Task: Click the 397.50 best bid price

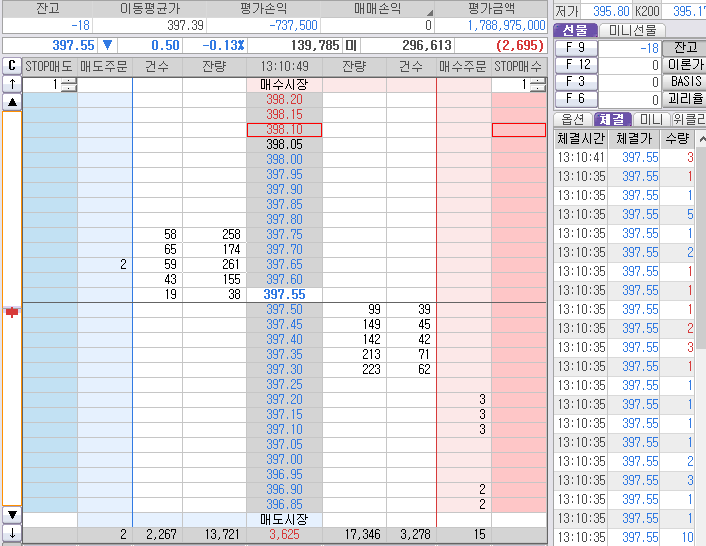Action: [284, 309]
